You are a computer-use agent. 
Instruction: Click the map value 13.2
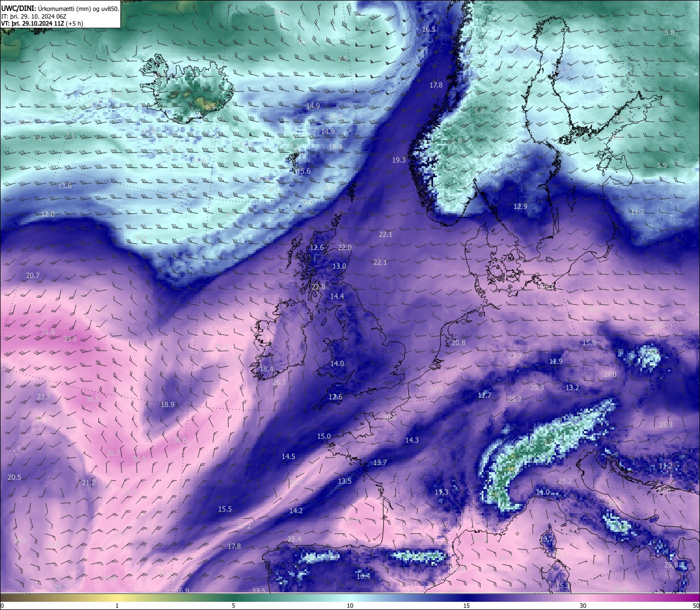[572, 388]
